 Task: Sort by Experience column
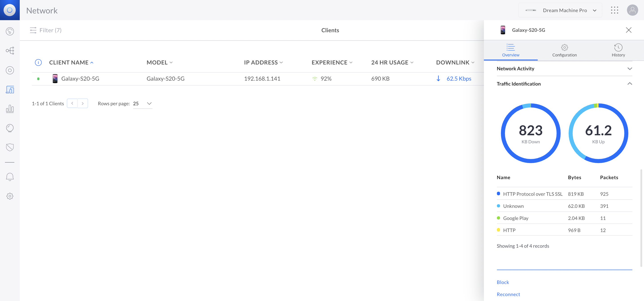[332, 62]
